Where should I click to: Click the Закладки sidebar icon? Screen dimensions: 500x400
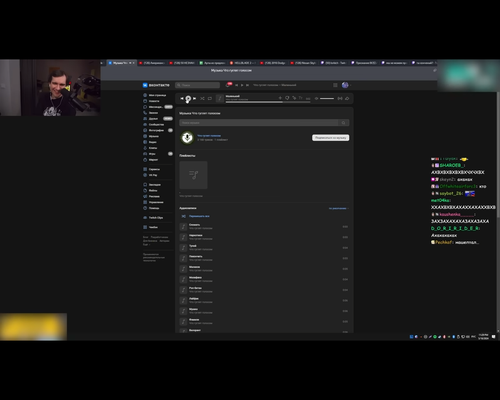tap(145, 184)
